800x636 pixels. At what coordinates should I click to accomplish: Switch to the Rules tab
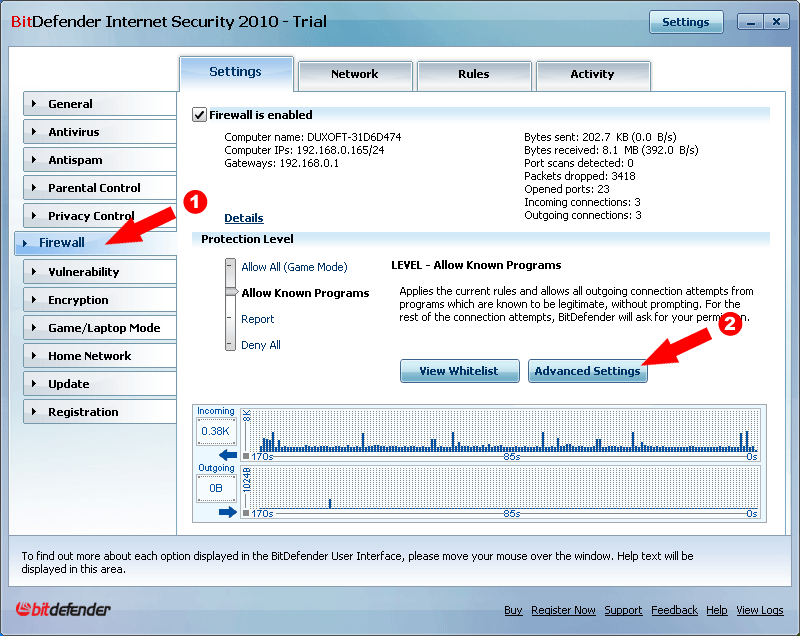click(x=474, y=75)
